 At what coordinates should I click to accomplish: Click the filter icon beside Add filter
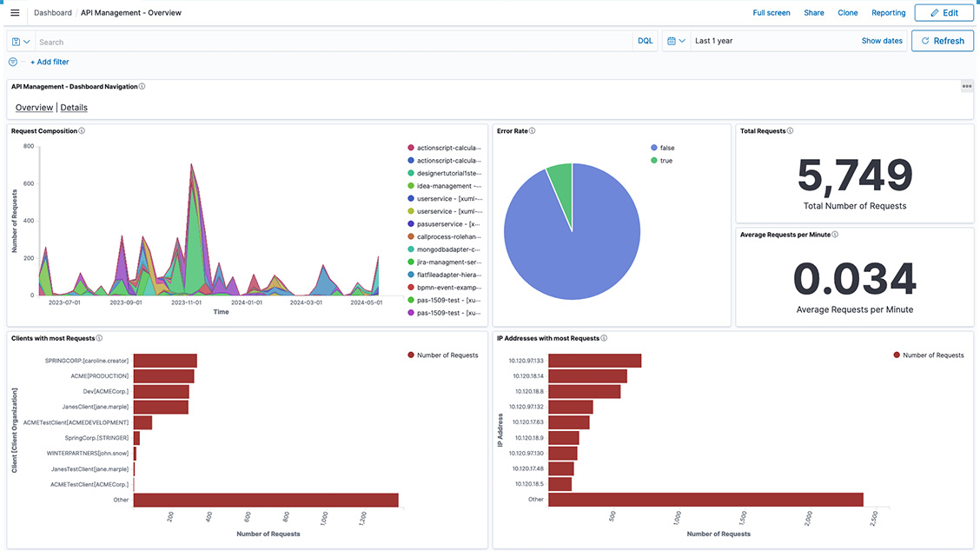(x=11, y=62)
